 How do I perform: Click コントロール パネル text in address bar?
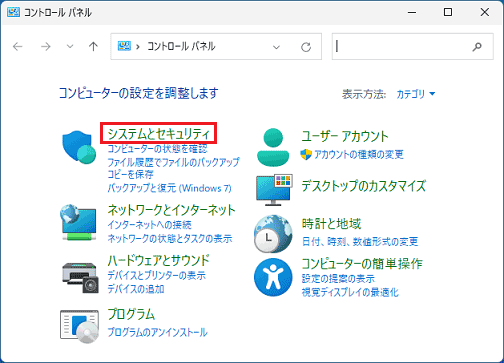[181, 46]
